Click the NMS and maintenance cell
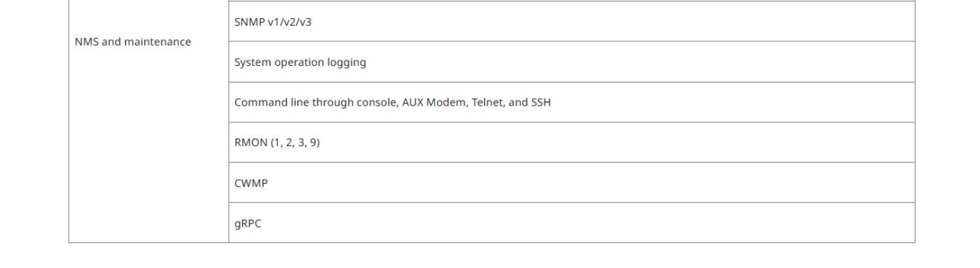980x268 pixels. tap(148, 122)
